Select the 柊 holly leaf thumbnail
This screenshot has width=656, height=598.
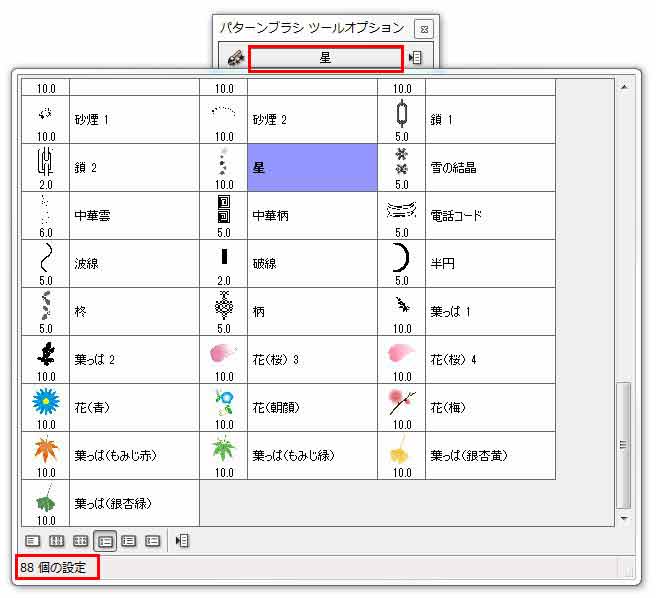46,305
